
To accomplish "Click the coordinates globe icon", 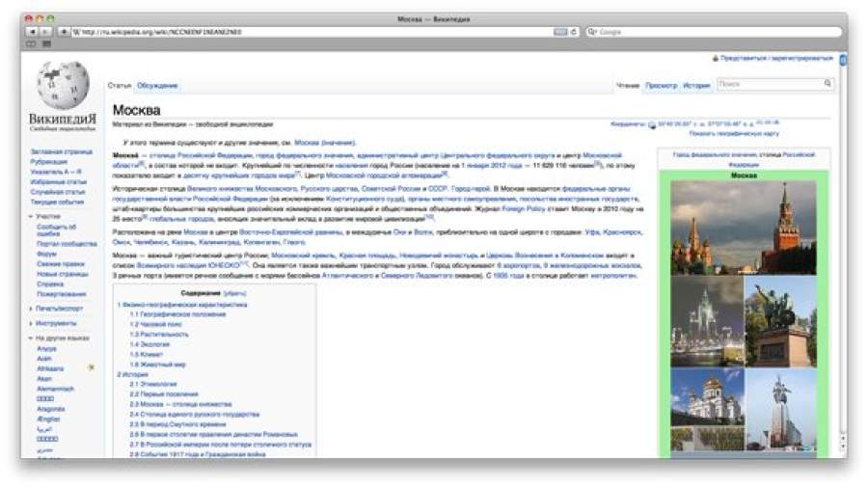I will pos(652,125).
